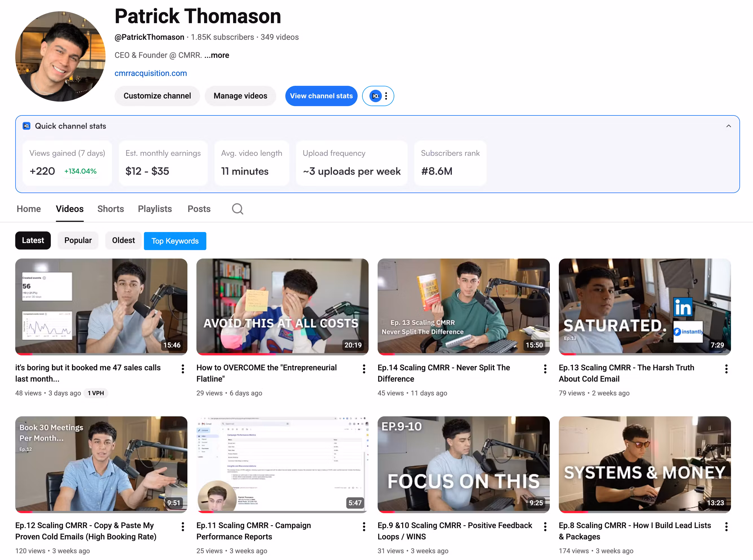Open the cmrracquisition.com link

click(150, 73)
